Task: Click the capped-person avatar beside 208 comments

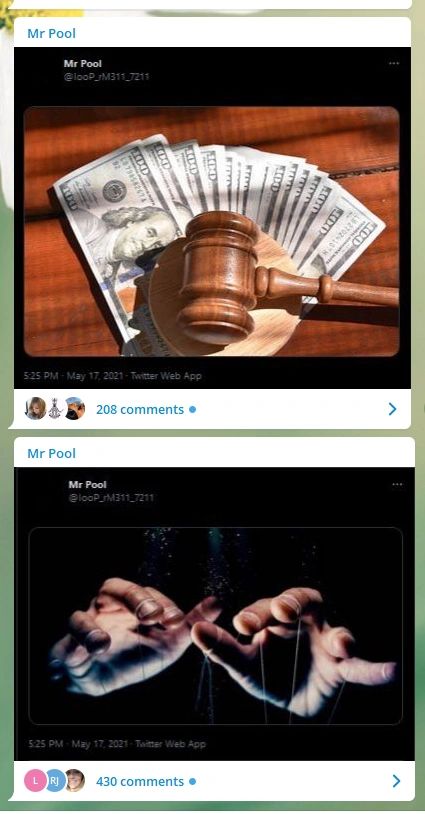Action: 75,409
